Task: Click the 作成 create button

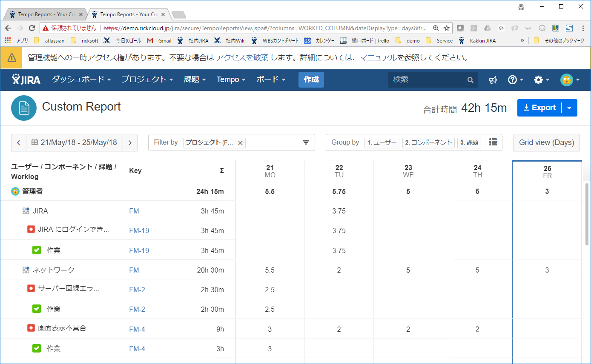Action: (311, 80)
